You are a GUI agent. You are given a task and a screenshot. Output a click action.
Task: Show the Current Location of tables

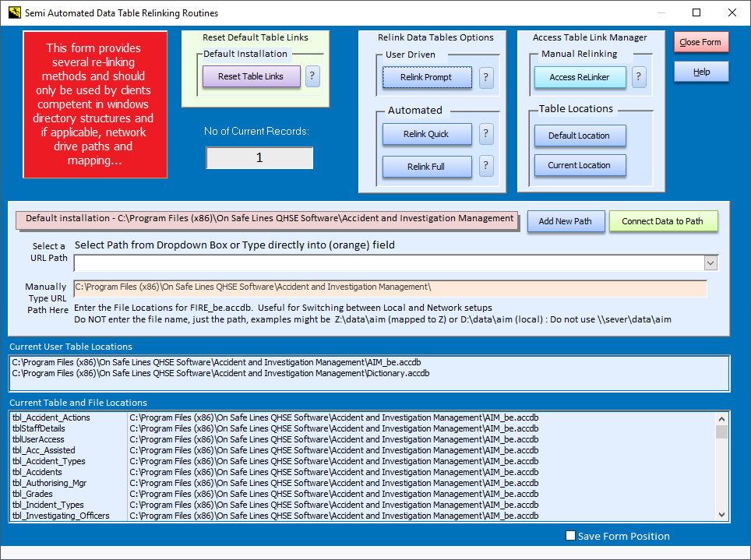click(580, 165)
